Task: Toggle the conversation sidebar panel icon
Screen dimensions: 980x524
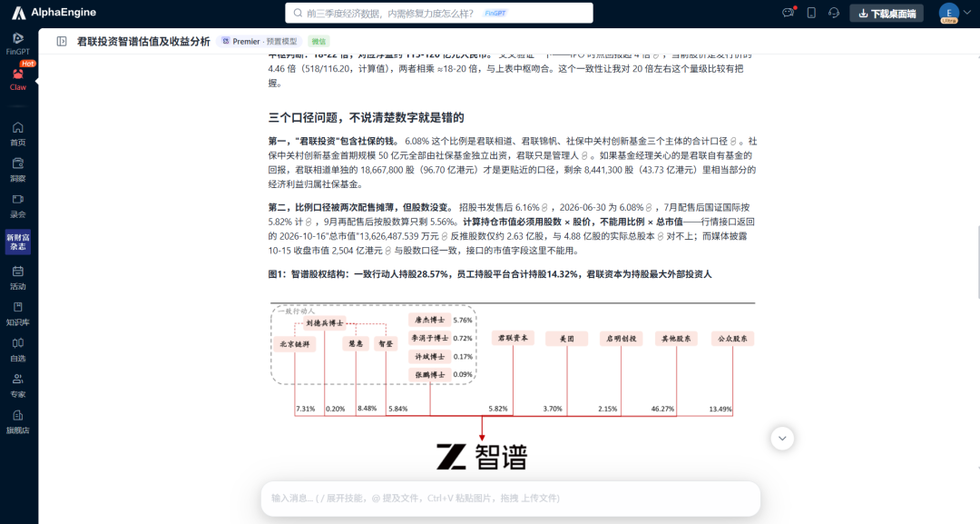Action: tap(62, 41)
